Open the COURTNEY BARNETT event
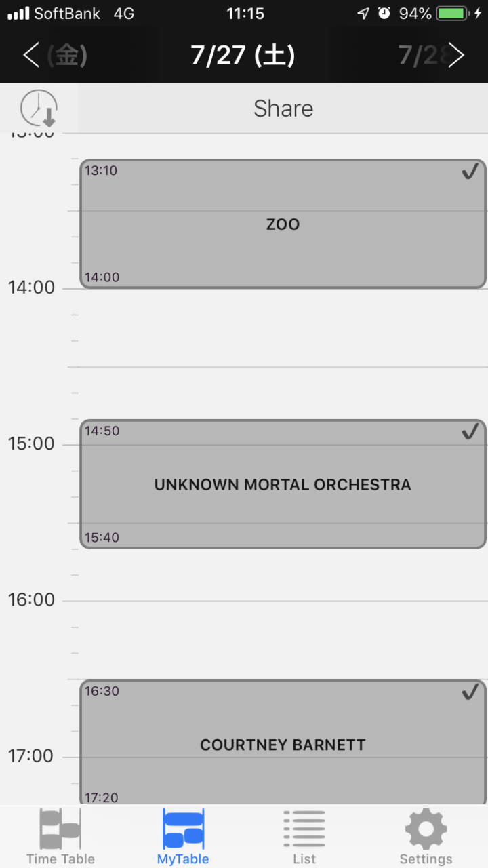 283,745
